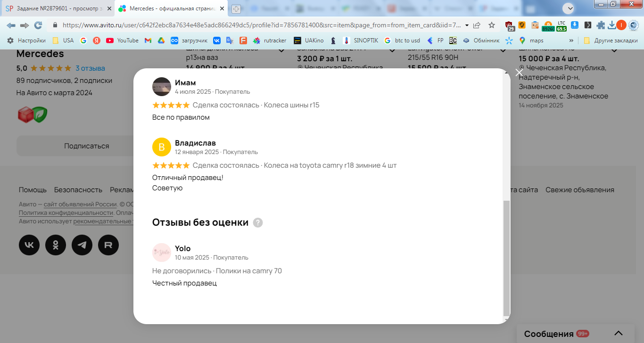Close the reviews popup with X

519,73
